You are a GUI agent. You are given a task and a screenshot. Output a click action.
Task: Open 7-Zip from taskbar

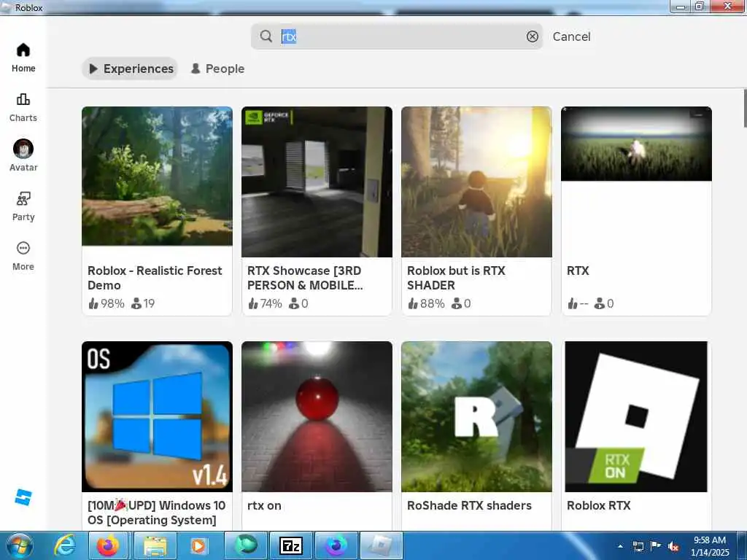(x=290, y=545)
